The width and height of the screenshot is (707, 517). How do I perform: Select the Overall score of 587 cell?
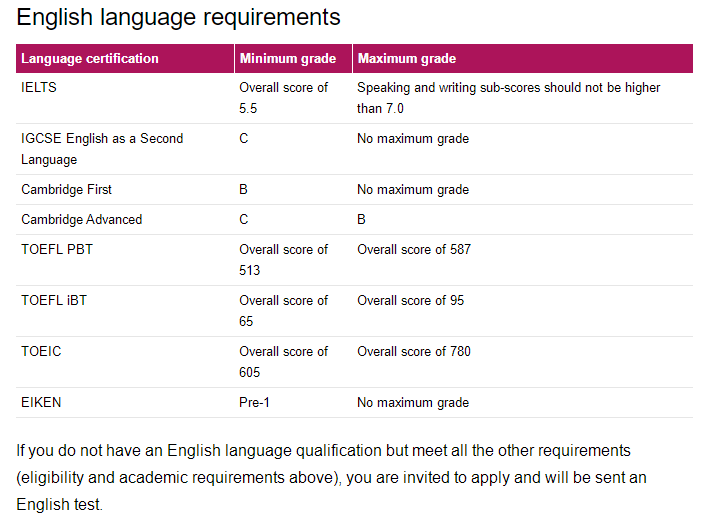tap(414, 249)
